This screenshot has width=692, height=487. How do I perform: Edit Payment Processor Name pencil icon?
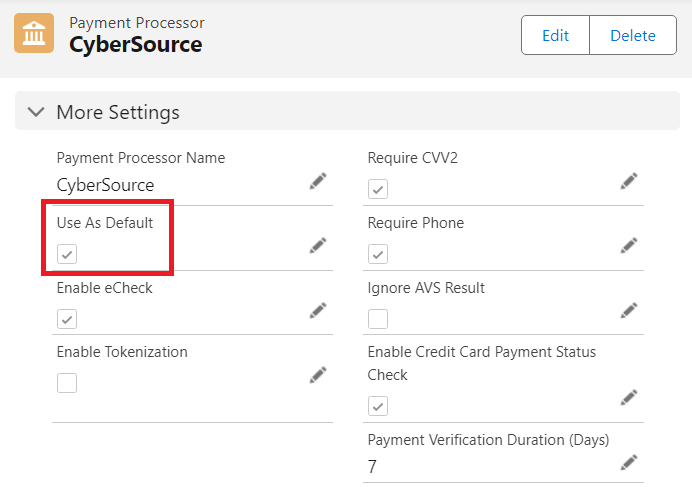318,181
